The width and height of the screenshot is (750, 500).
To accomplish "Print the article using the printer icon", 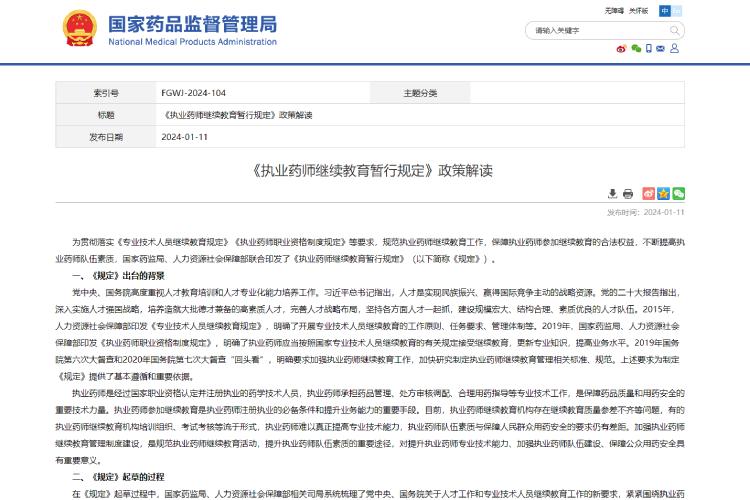I will click(x=628, y=193).
